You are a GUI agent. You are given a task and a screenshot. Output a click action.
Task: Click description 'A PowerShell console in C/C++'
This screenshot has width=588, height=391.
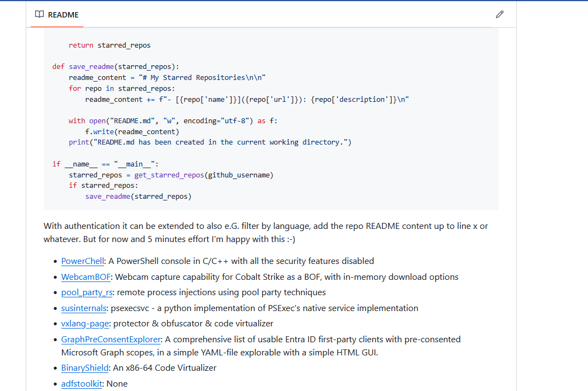coord(241,261)
